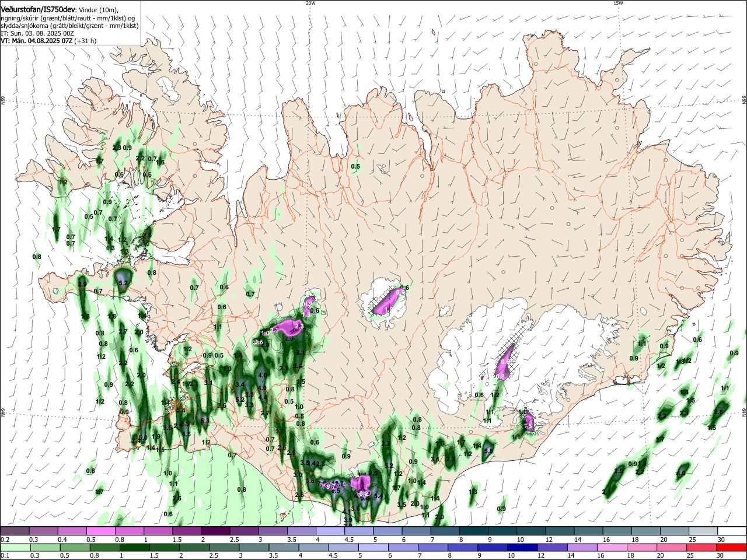Click the upper row swatch between 1 and 1.5

coord(158,531)
